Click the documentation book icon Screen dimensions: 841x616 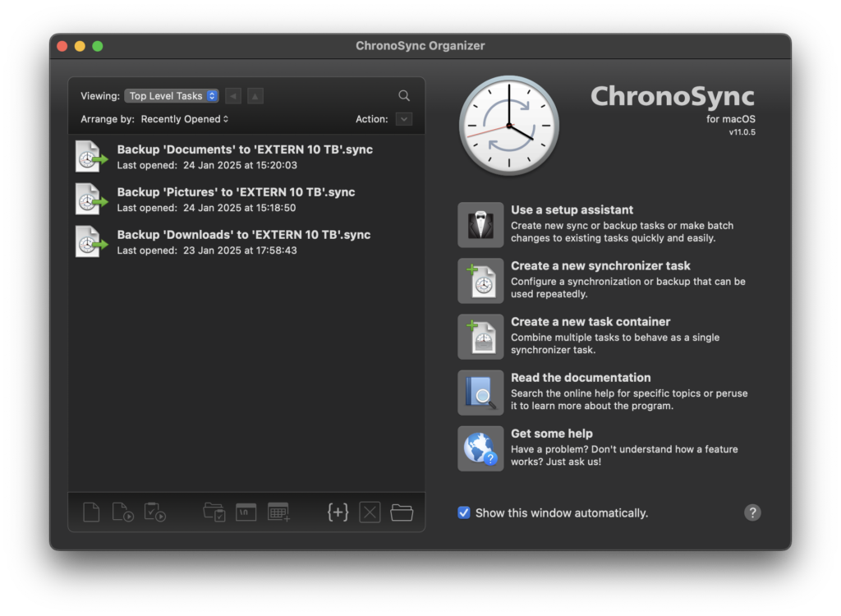[480, 393]
